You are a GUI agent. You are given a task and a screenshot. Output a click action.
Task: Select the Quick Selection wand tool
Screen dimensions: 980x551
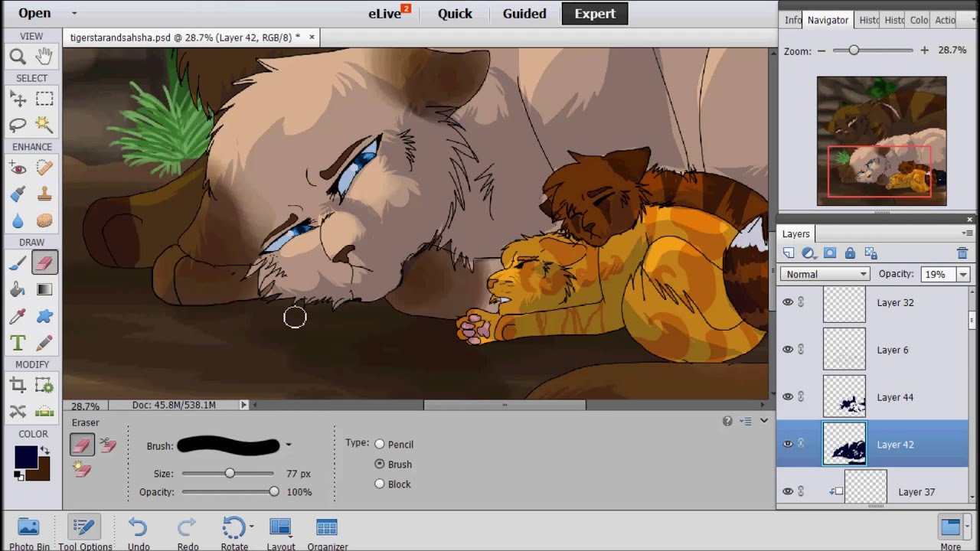point(44,124)
